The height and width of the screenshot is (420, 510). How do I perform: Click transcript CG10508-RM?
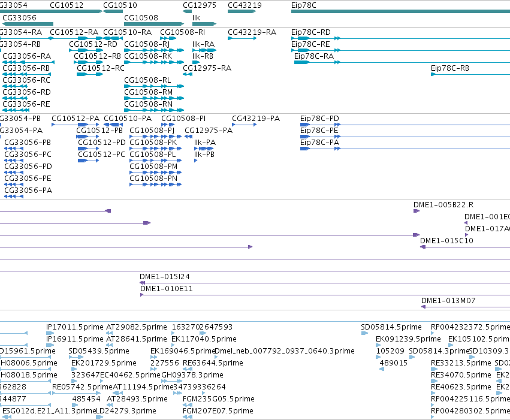149,92
